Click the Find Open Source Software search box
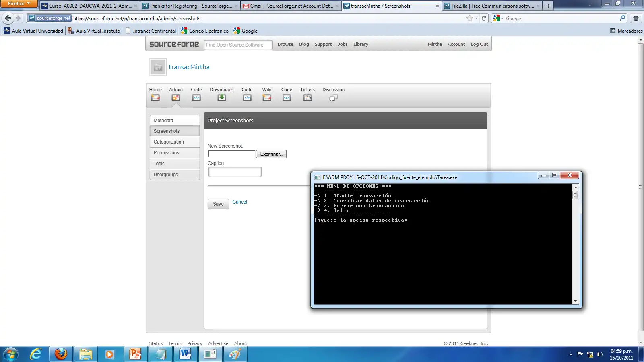The height and width of the screenshot is (362, 644). (x=238, y=45)
